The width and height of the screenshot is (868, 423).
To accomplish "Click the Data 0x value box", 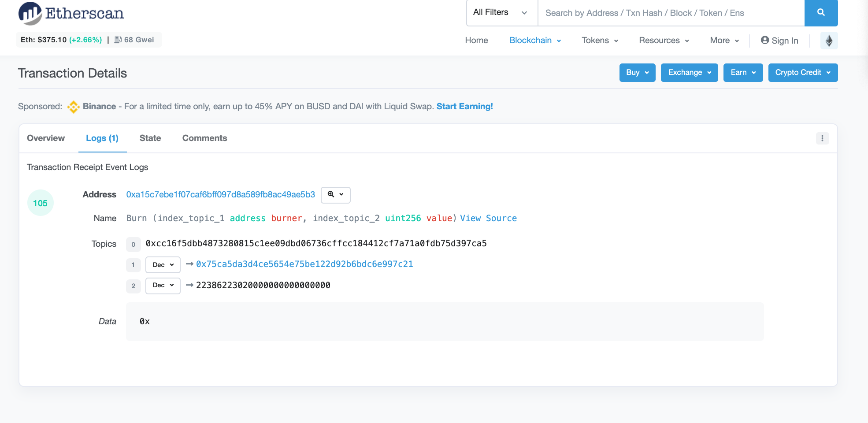I will (445, 321).
